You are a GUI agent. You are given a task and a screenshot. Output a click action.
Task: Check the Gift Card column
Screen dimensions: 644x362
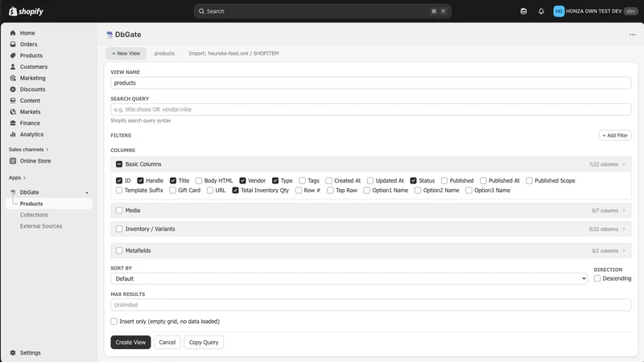pos(172,190)
